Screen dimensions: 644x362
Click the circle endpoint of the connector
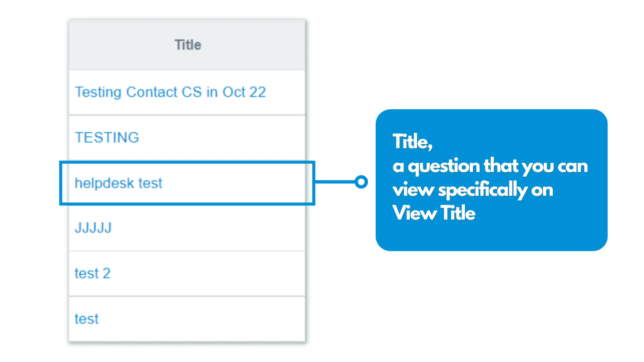[361, 182]
